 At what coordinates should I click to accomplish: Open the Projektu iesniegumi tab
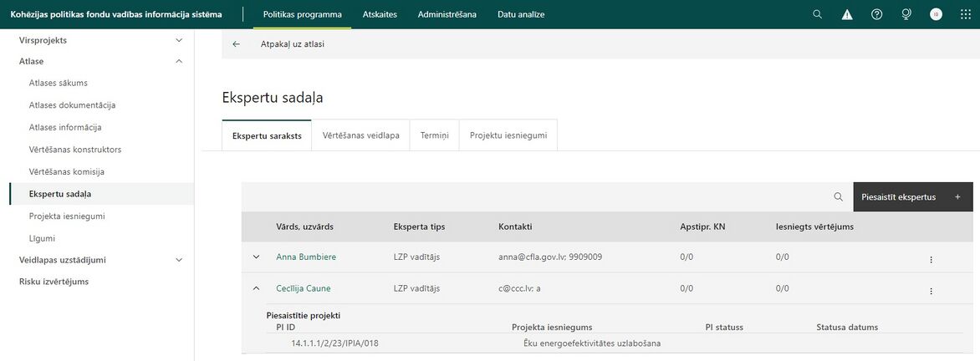(x=508, y=135)
